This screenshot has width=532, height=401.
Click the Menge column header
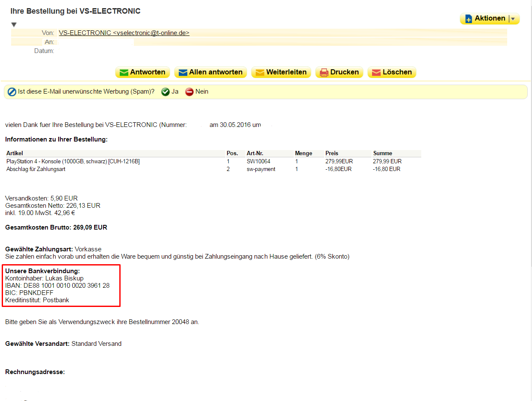[304, 153]
